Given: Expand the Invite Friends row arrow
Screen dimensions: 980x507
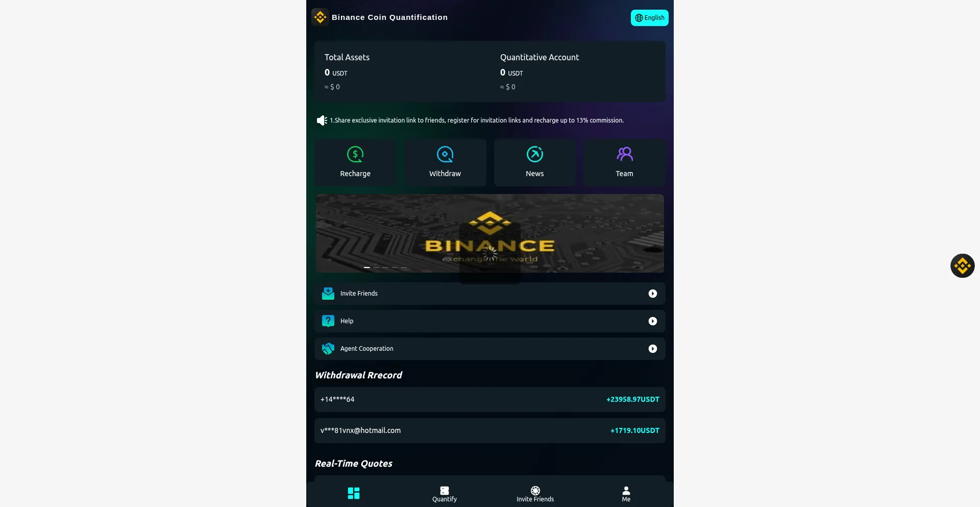Looking at the screenshot, I should tap(653, 294).
